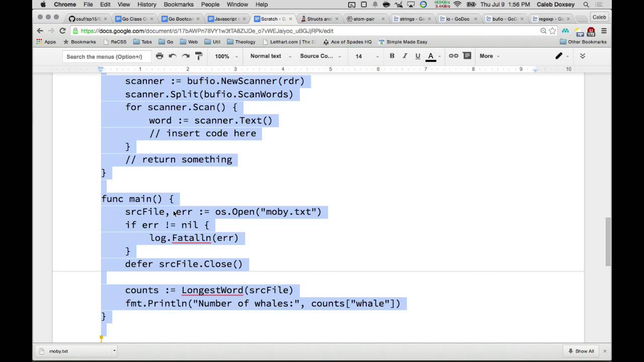Toggle italic formatting
The height and width of the screenshot is (362, 644).
pyautogui.click(x=405, y=56)
